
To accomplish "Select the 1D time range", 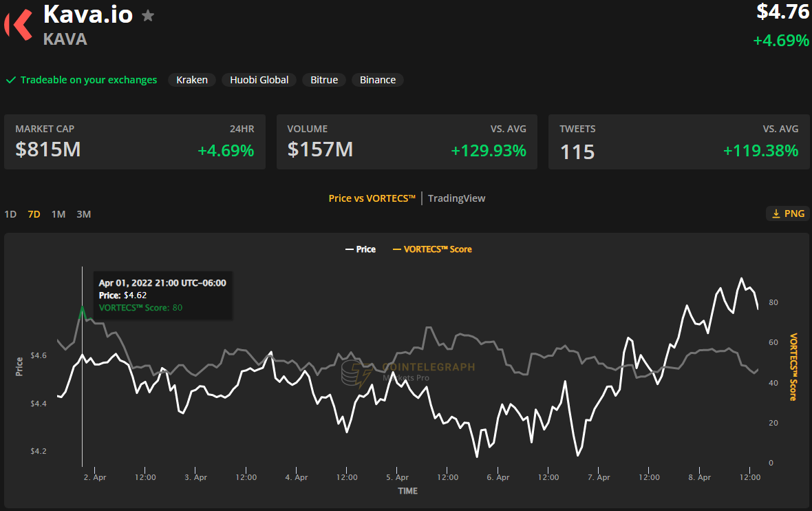I will click(x=10, y=214).
